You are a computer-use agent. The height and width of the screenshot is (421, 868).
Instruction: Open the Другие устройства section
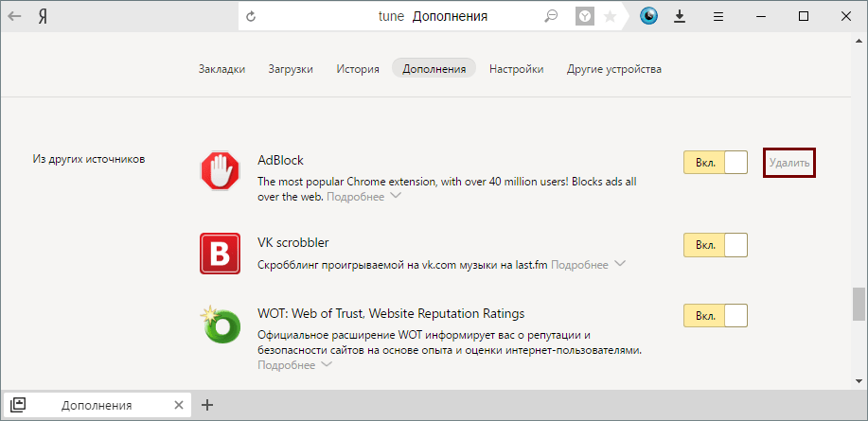[x=613, y=69]
